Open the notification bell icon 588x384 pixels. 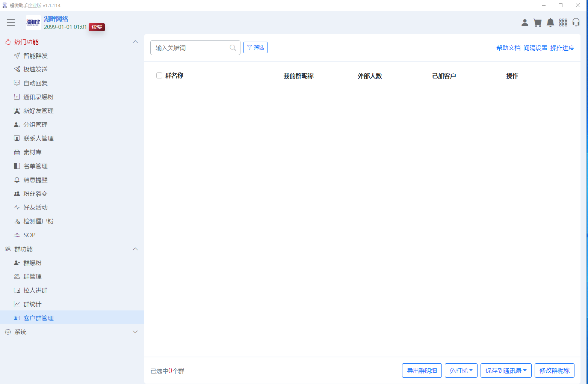pos(550,23)
